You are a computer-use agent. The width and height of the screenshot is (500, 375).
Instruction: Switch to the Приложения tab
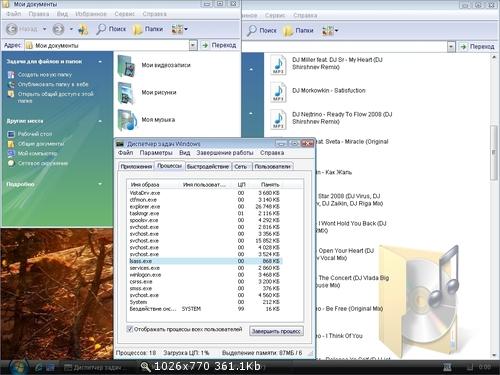136,166
